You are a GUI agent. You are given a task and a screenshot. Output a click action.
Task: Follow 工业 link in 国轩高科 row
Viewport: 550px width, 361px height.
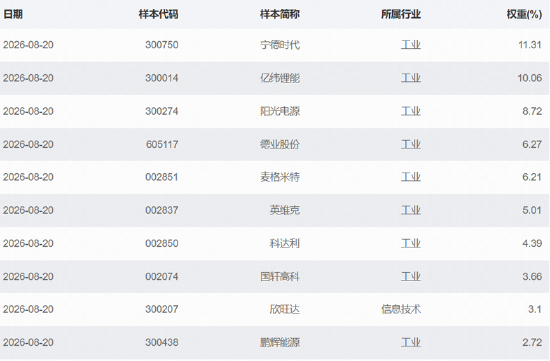tap(411, 276)
